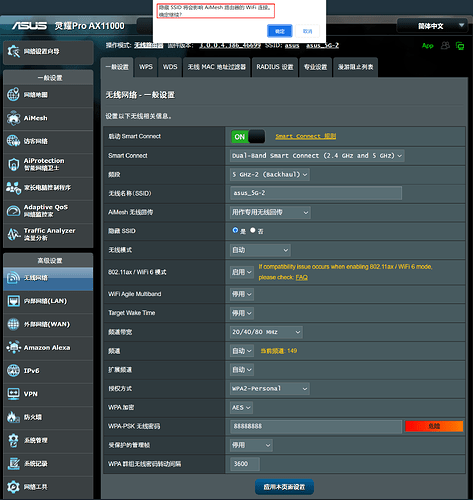
Task: Click the 家长电脑控制程序 parental control icon
Action: (13, 188)
